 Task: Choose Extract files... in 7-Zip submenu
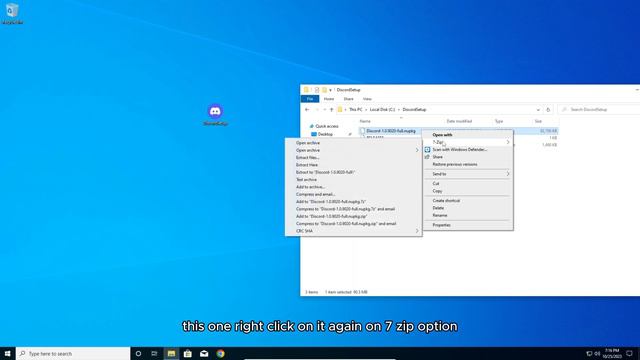[353, 158]
